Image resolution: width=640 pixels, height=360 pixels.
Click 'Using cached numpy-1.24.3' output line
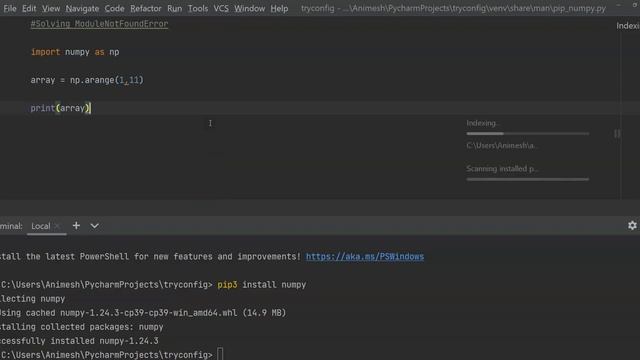click(x=143, y=313)
